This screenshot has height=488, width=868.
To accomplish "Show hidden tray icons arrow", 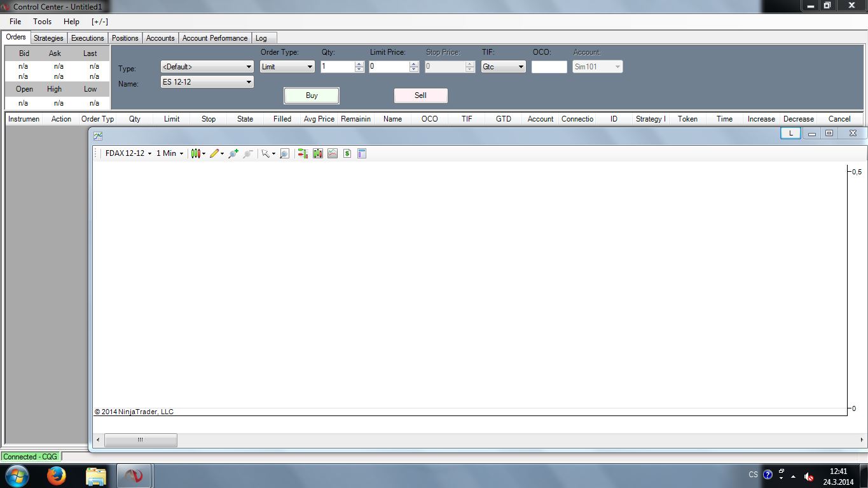I will click(793, 476).
